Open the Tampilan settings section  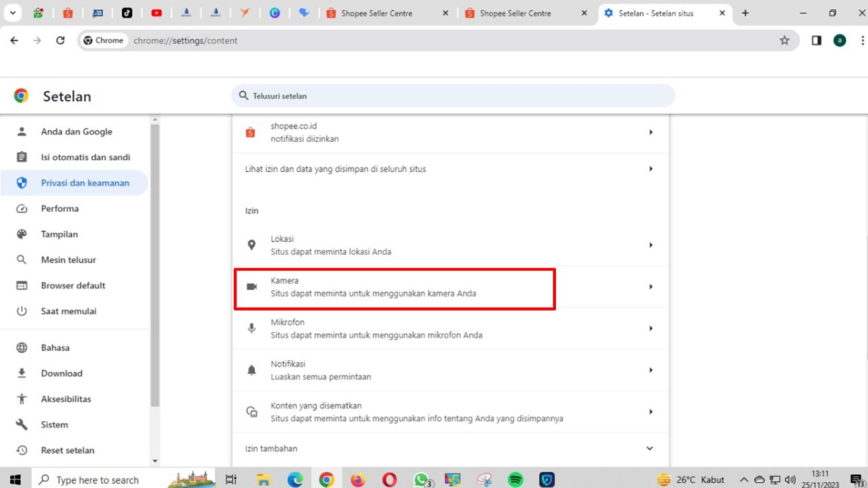[59, 234]
